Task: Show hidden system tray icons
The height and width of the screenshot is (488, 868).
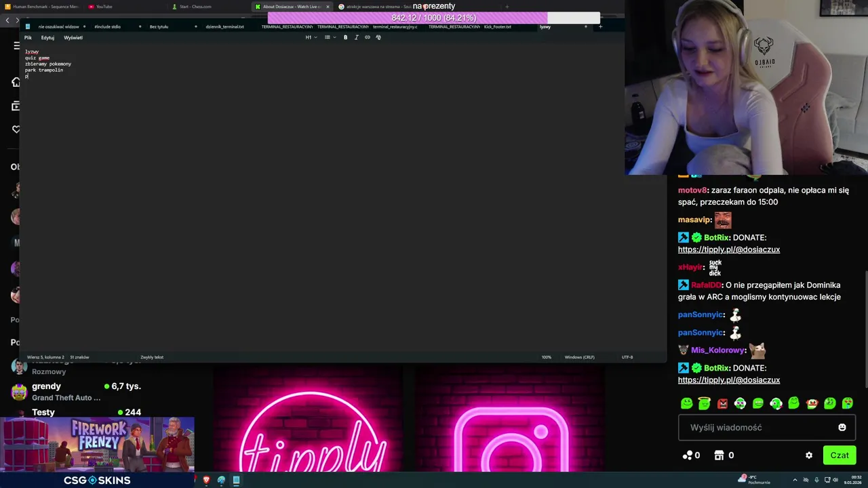Action: click(x=795, y=480)
